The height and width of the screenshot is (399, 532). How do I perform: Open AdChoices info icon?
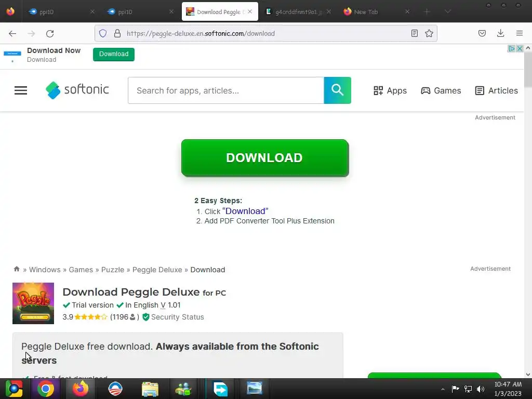tap(511, 48)
